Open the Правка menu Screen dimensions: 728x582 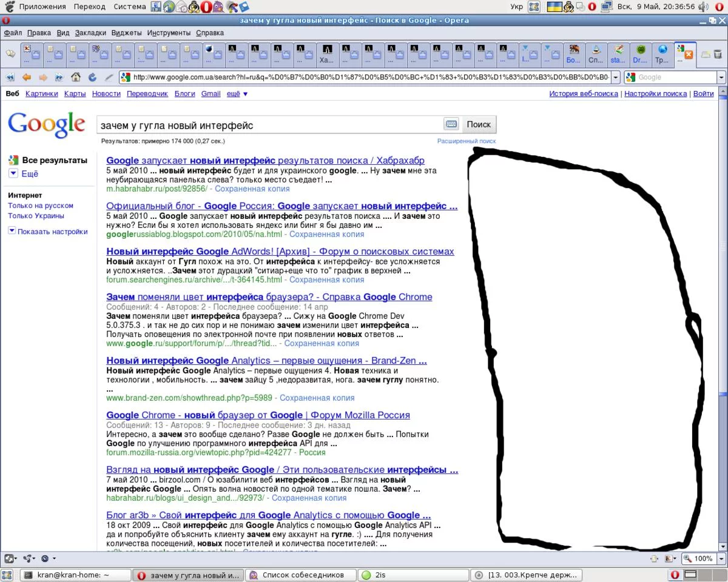(39, 33)
